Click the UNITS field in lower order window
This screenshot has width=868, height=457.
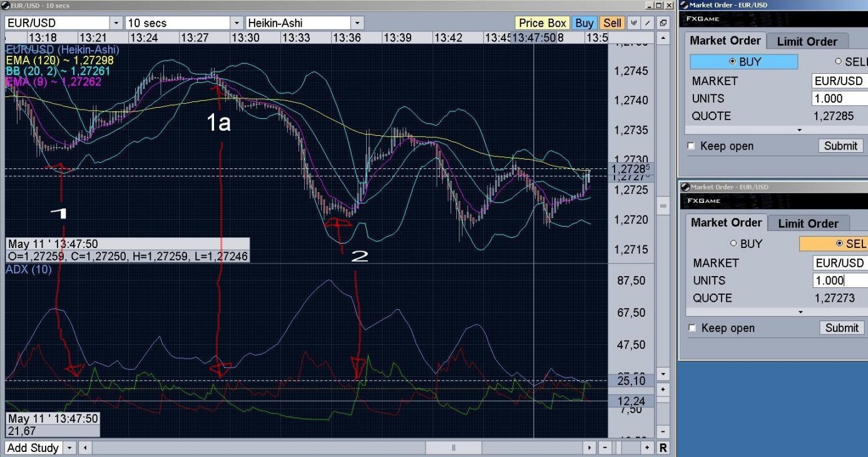(x=839, y=280)
